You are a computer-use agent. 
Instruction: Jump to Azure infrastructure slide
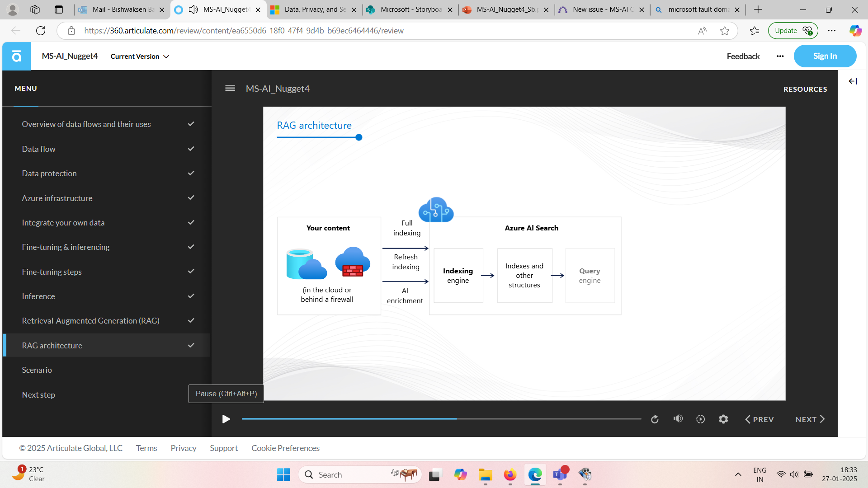pyautogui.click(x=107, y=198)
